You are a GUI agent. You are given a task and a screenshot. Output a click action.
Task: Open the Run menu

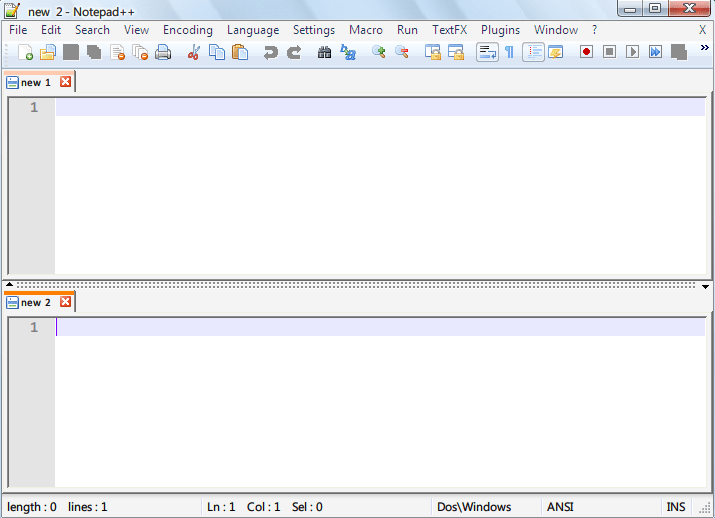407,30
